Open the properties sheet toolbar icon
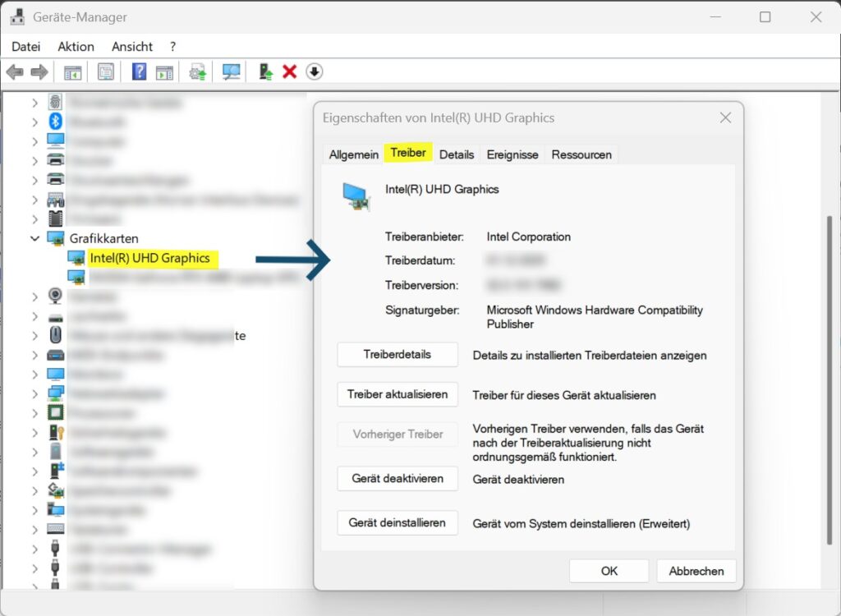The height and width of the screenshot is (616, 841). coord(106,71)
